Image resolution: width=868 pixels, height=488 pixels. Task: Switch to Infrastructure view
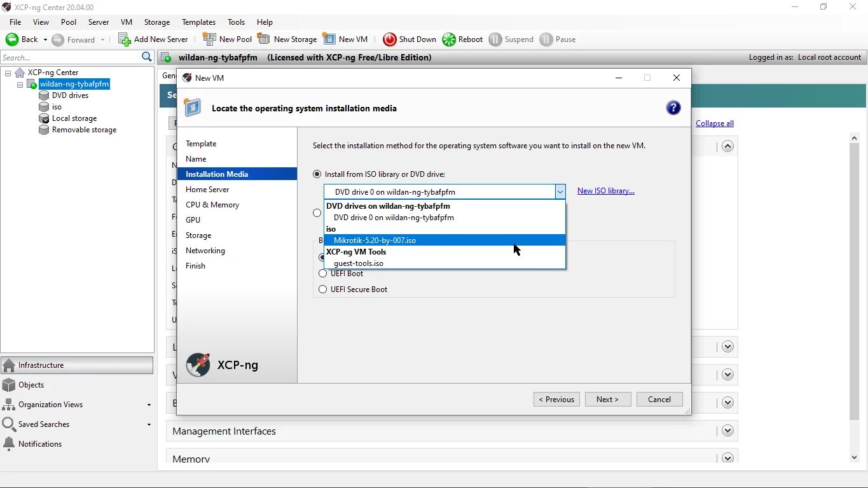point(77,365)
